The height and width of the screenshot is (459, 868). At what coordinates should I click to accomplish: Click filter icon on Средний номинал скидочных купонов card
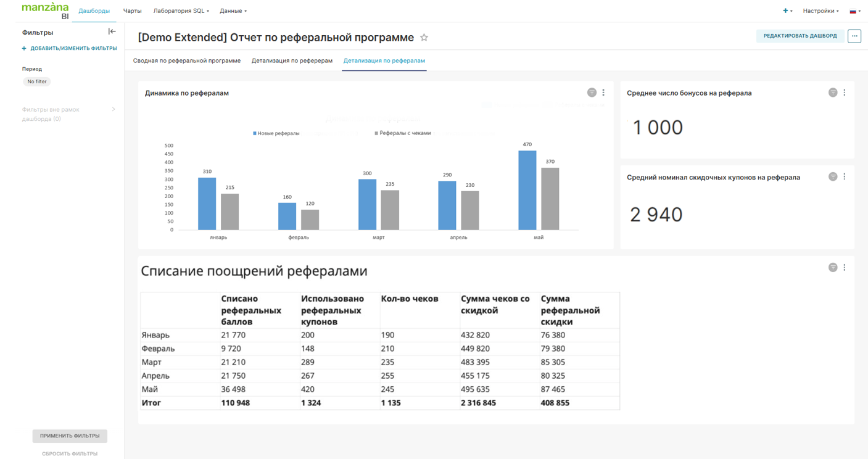tap(833, 177)
